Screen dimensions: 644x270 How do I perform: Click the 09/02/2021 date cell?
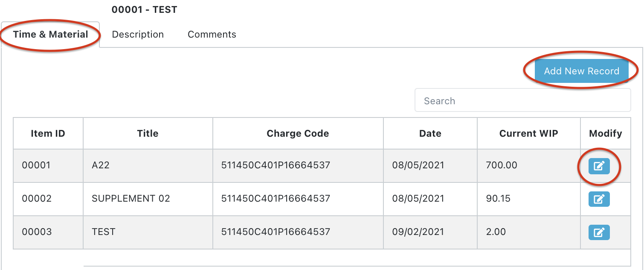click(x=418, y=232)
